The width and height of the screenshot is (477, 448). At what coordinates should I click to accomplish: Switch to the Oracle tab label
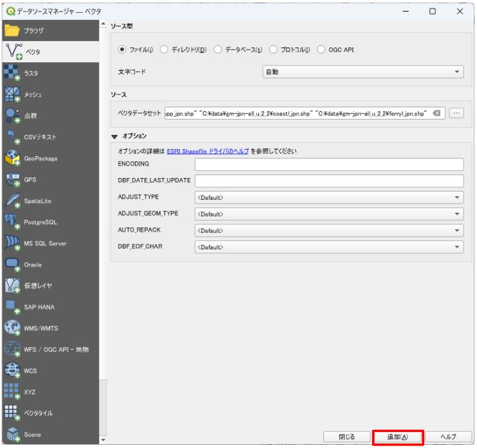tap(33, 265)
